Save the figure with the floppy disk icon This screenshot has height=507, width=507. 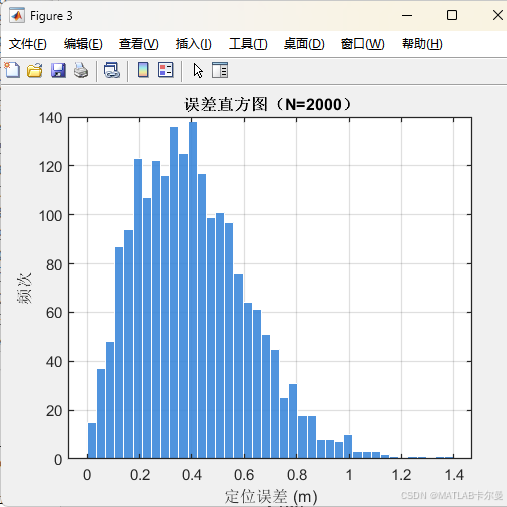click(x=58, y=70)
